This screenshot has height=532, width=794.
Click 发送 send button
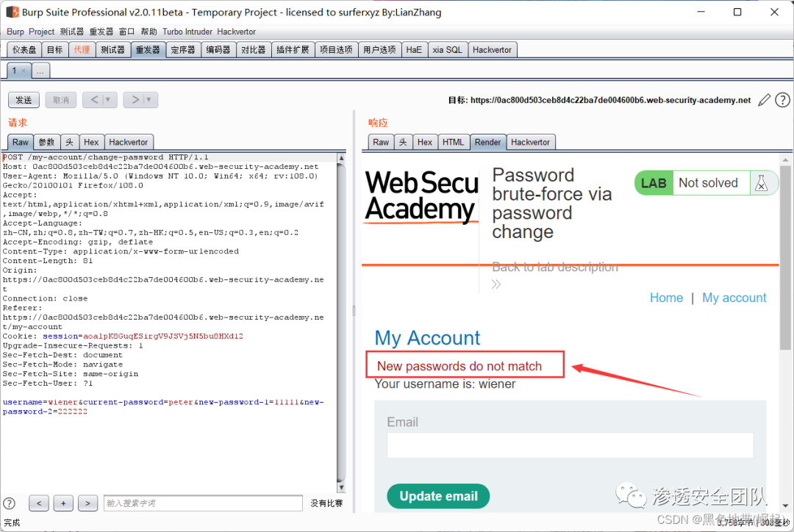point(24,100)
